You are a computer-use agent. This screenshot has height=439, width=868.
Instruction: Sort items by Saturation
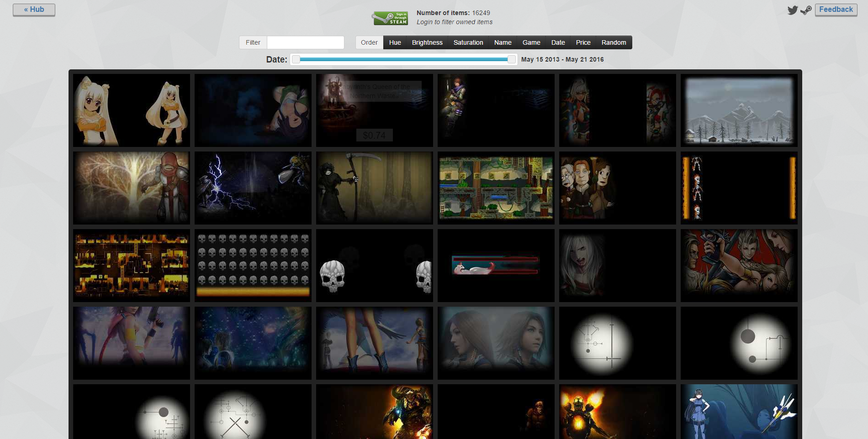pos(468,42)
